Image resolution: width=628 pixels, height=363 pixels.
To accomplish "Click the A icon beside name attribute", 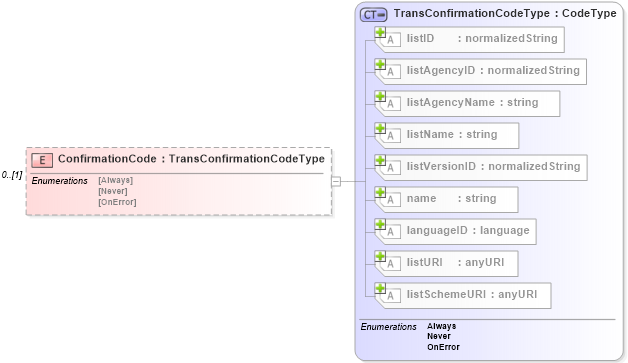I will pos(391,200).
